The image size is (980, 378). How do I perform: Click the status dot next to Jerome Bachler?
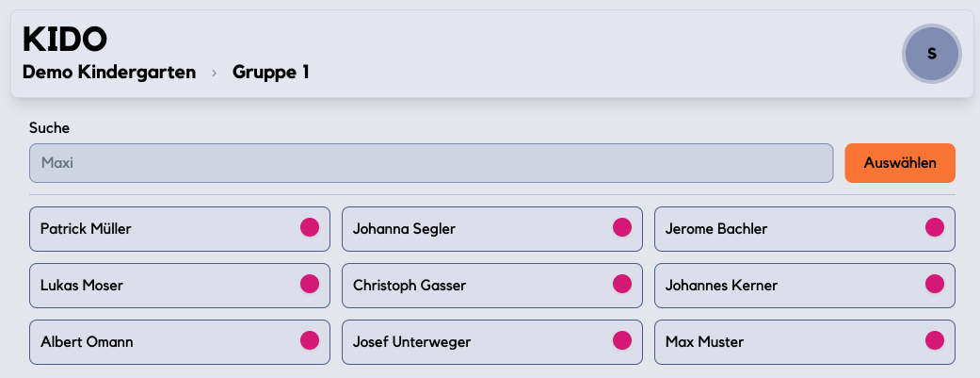(x=935, y=227)
